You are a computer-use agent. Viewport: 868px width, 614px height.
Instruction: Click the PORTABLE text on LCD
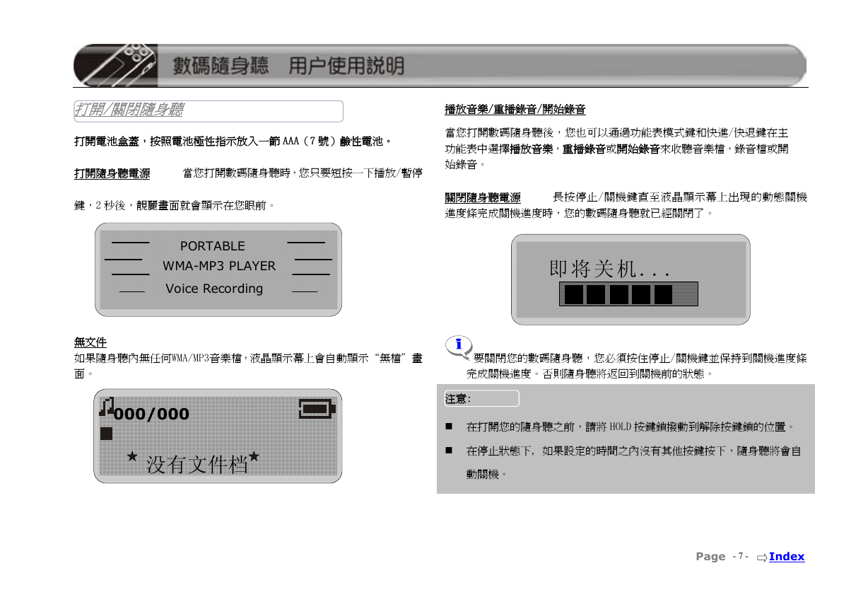click(x=213, y=246)
